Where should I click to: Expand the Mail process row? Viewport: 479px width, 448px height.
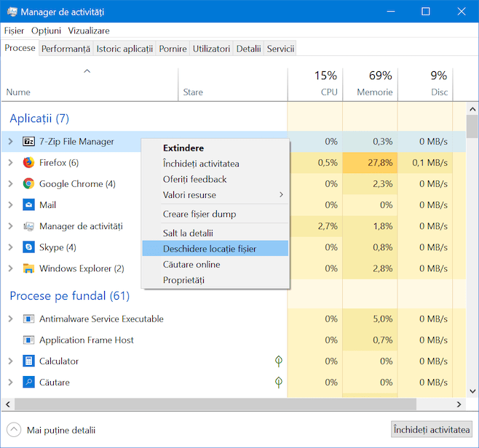tap(10, 205)
